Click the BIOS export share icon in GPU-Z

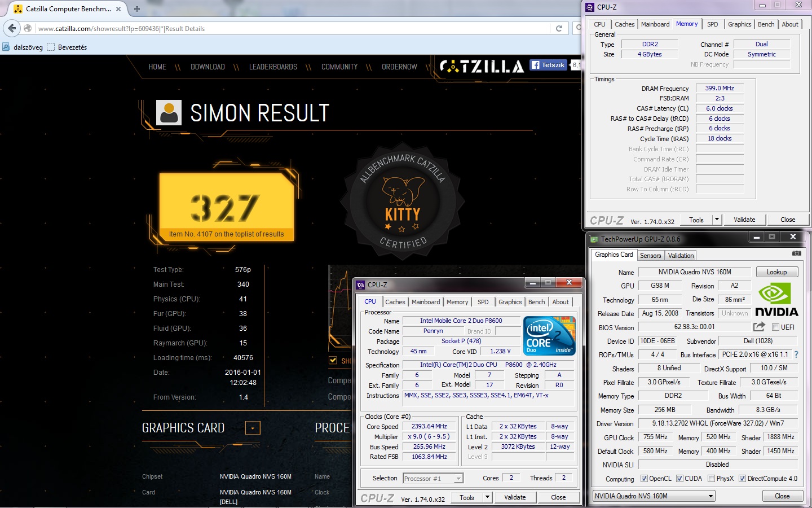coord(759,327)
